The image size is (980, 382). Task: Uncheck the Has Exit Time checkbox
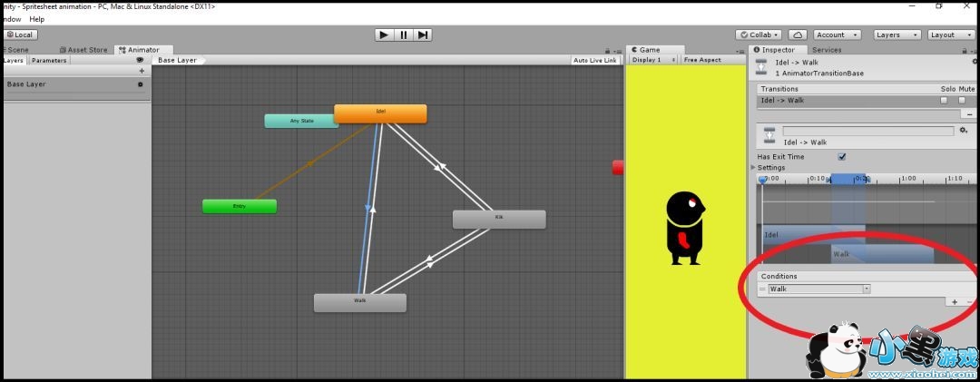pos(842,157)
